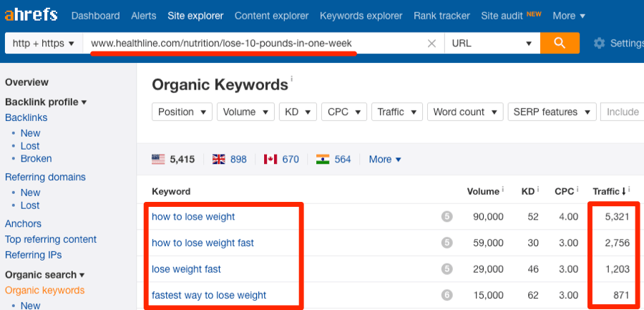Open the URL mode dropdown
Viewport: 644px width, 310px height.
492,44
